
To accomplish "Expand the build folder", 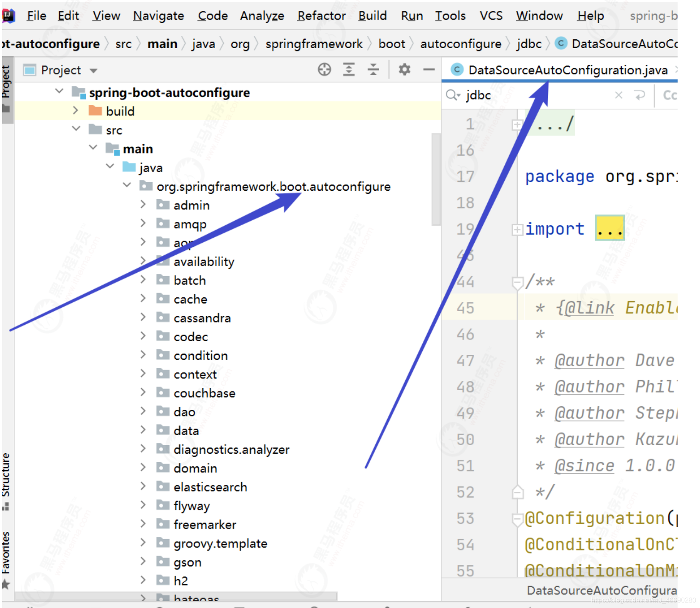I will [x=76, y=110].
